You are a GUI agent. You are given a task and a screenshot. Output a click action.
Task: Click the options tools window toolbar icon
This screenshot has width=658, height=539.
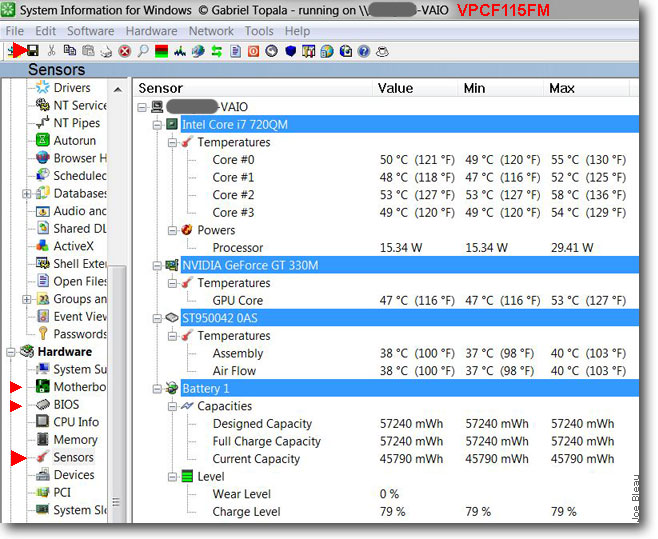(x=308, y=52)
